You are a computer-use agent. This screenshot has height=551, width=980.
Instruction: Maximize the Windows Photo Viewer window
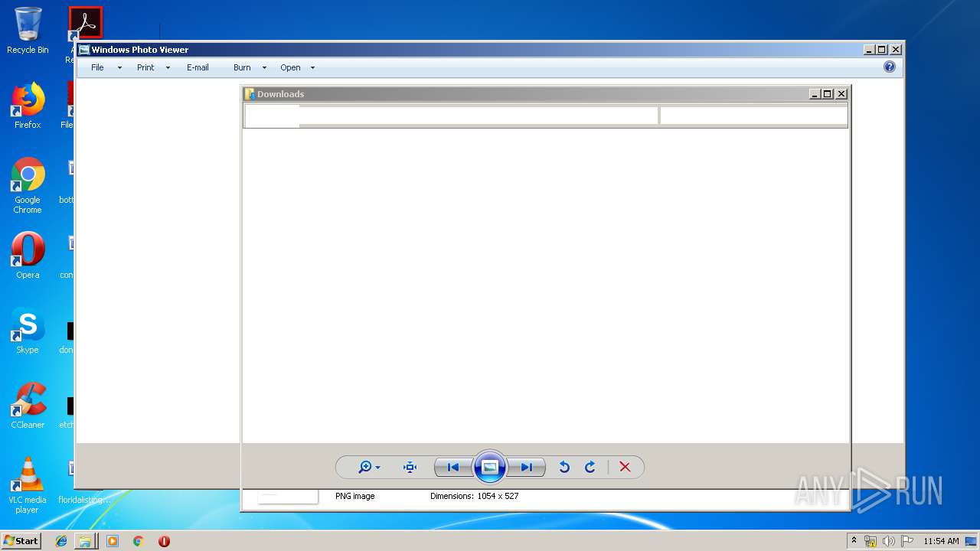pyautogui.click(x=882, y=50)
